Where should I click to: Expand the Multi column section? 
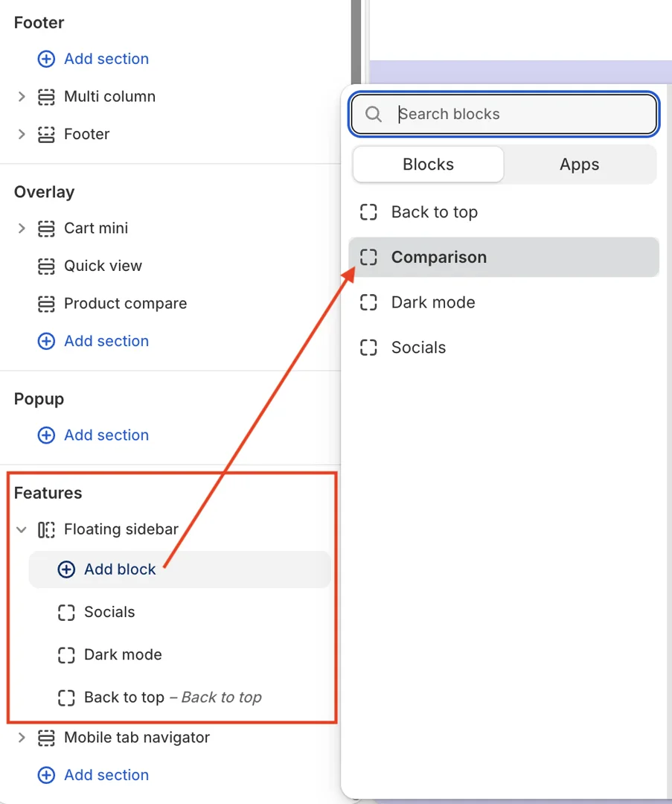click(22, 97)
